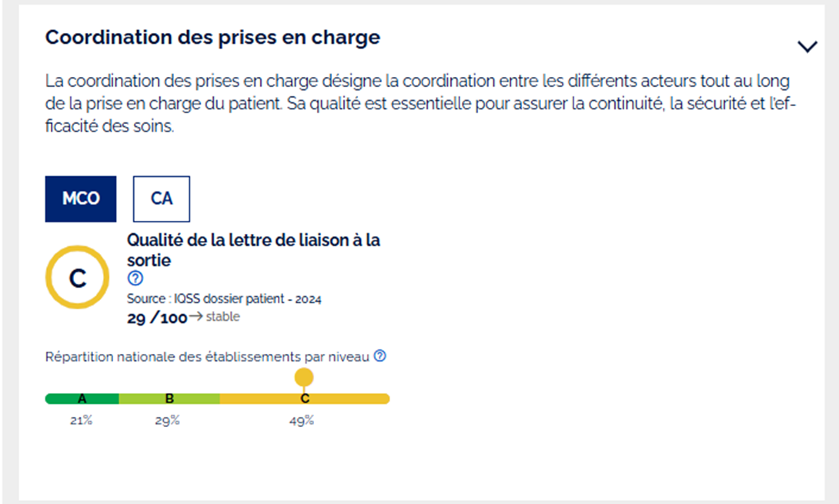Click the Source IQSS dossier patient text
Screen dimensions: 839x504
tap(224, 299)
